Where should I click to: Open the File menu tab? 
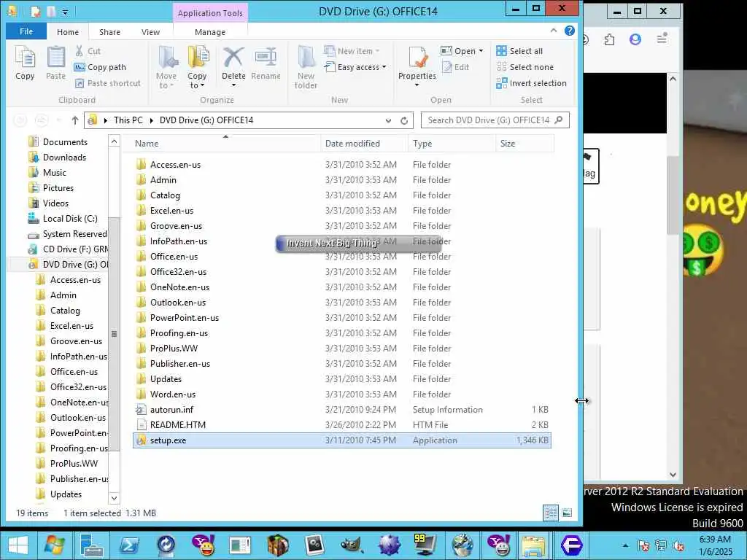point(26,31)
